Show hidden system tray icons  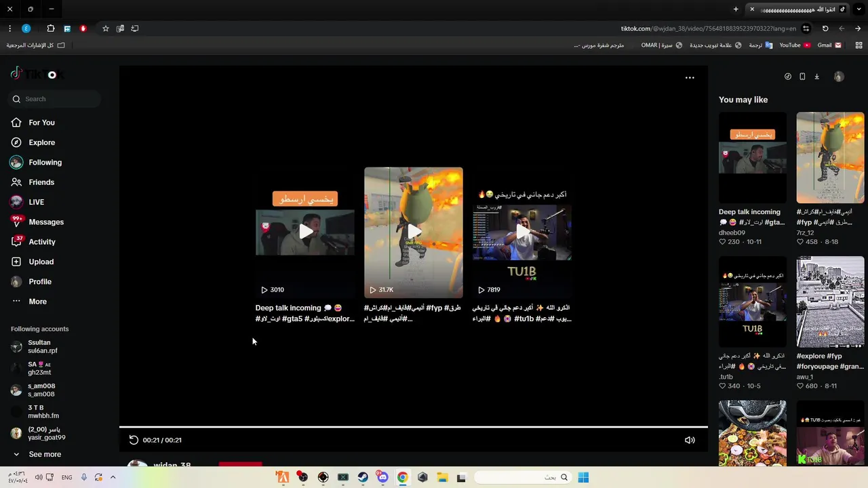113,477
